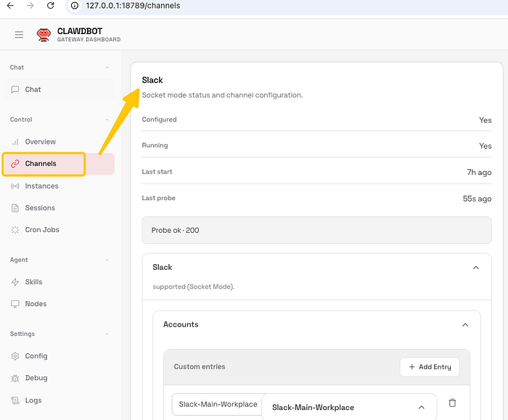Click the Overview bar chart icon
Image resolution: width=508 pixels, height=420 pixels.
15,142
